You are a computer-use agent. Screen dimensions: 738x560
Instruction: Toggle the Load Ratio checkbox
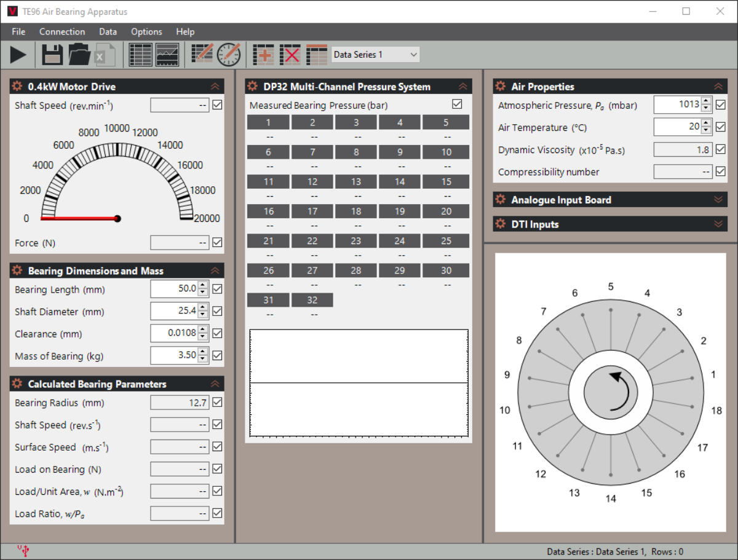coord(217,513)
